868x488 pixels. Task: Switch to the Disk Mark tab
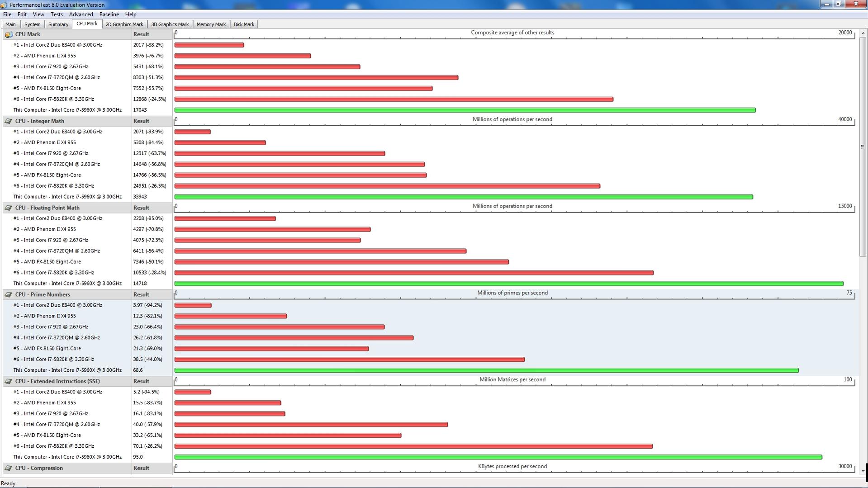pyautogui.click(x=244, y=24)
